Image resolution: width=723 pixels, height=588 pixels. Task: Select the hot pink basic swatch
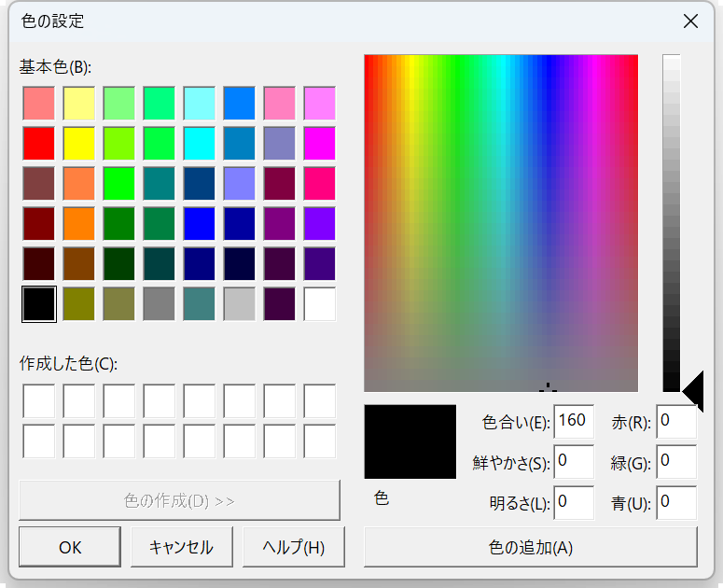coord(320,184)
